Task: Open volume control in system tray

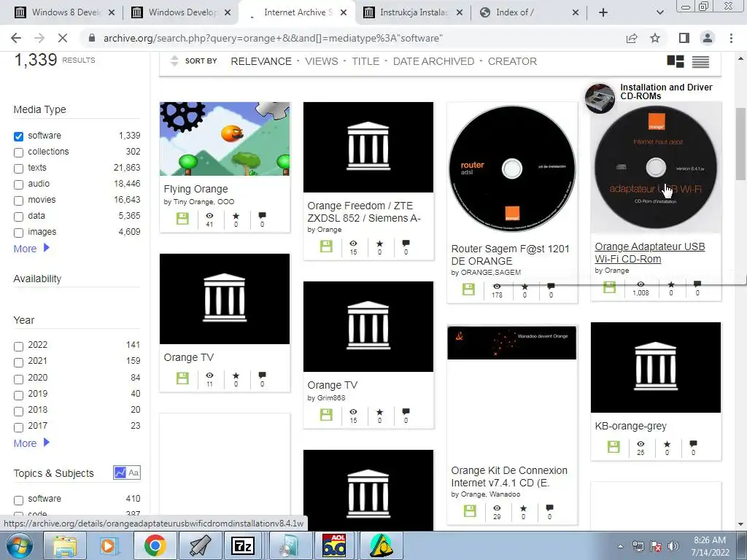Action: (x=673, y=546)
